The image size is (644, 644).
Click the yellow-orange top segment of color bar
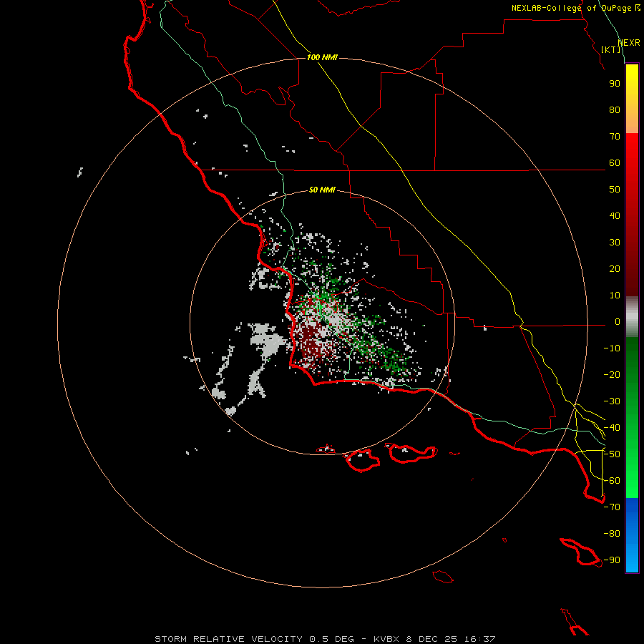point(632,99)
